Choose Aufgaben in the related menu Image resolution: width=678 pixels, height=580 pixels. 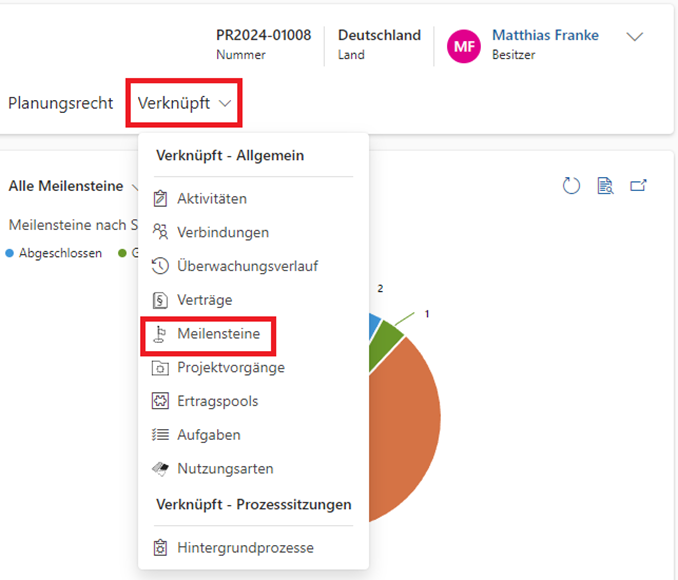(x=208, y=435)
